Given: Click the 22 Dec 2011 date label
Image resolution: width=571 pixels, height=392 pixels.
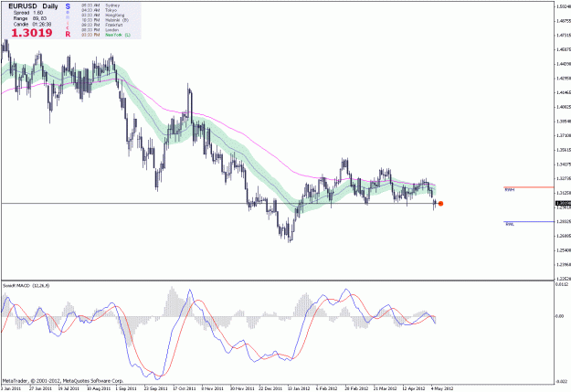Looking at the screenshot, I should click(x=270, y=388).
